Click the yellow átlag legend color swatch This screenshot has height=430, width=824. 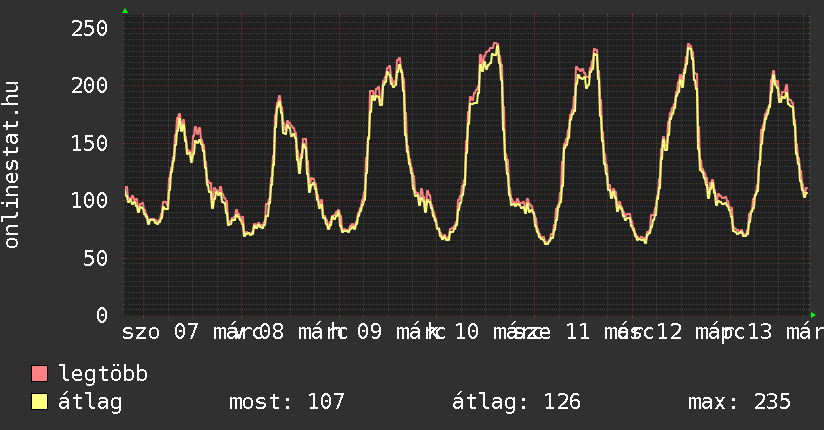tap(40, 402)
